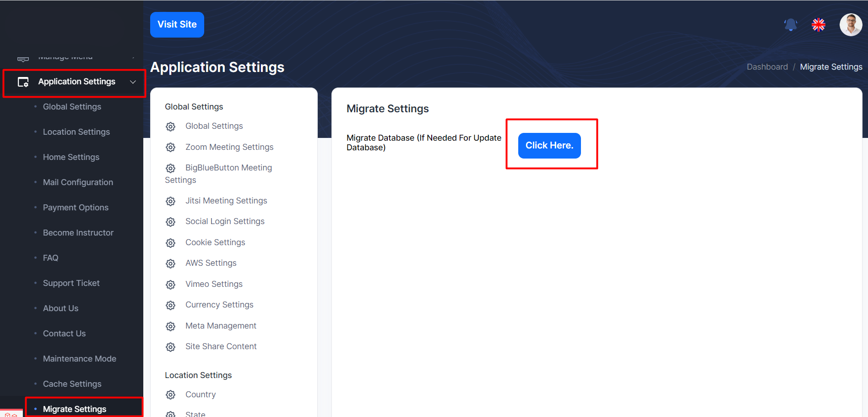Screen dimensions: 868x417
Task: Open the user profile avatar
Action: click(851, 25)
